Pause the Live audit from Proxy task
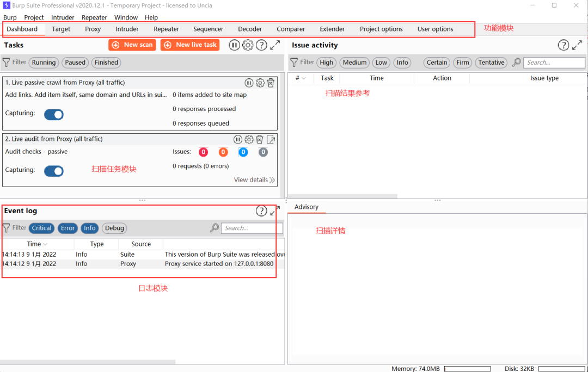The image size is (588, 372). point(238,139)
